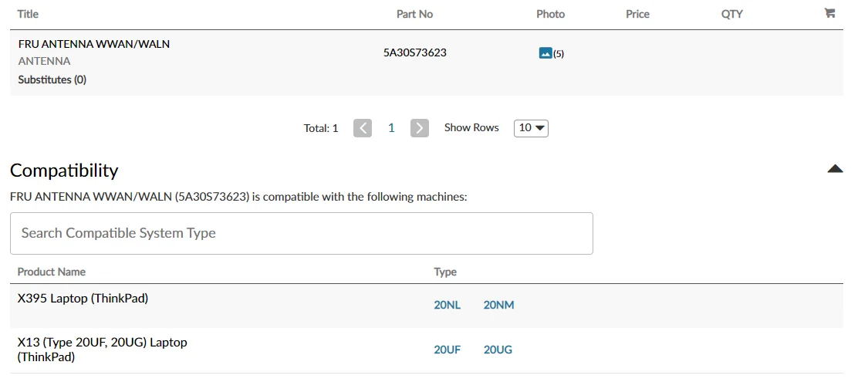Image resolution: width=868 pixels, height=382 pixels.
Task: Open the 20NL machine type link
Action: (447, 305)
